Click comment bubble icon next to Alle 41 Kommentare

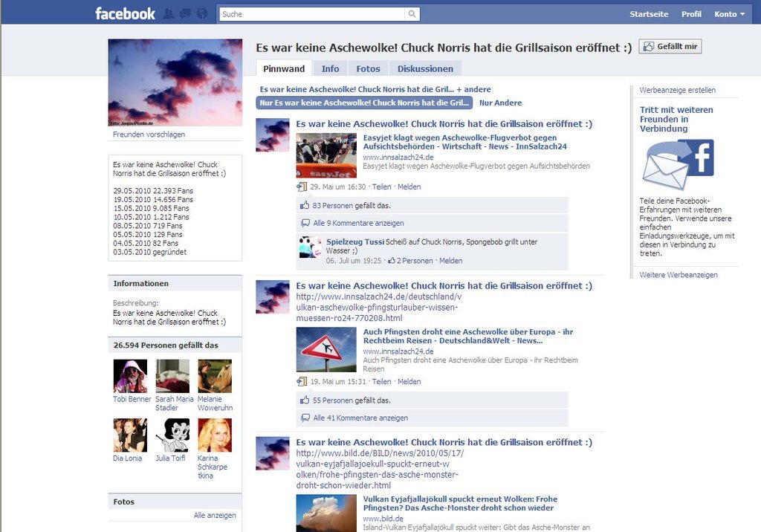point(305,418)
